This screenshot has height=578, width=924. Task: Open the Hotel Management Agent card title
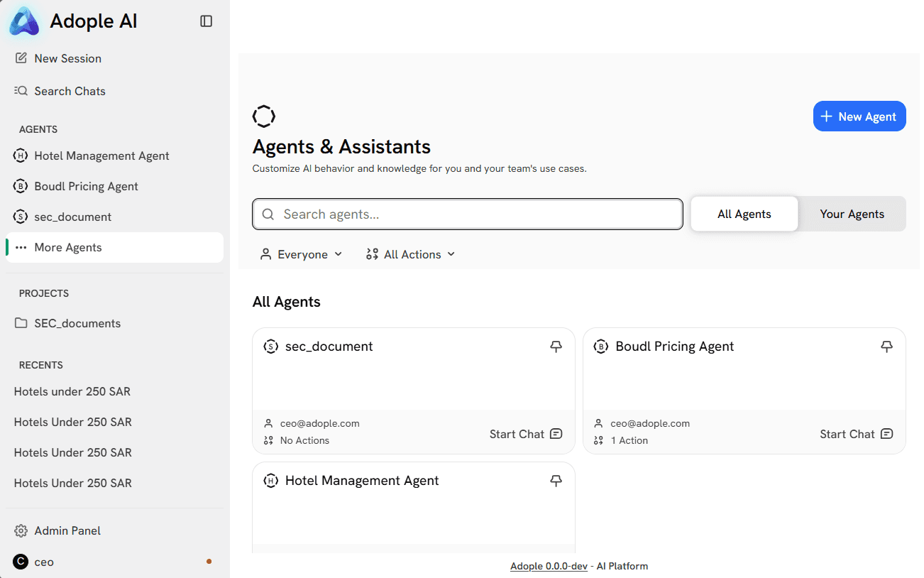[362, 481]
